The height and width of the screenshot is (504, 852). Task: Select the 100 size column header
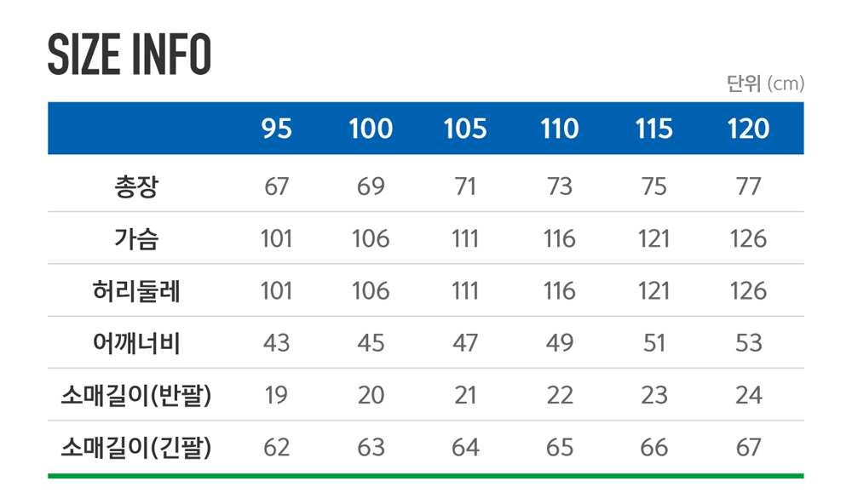(371, 129)
